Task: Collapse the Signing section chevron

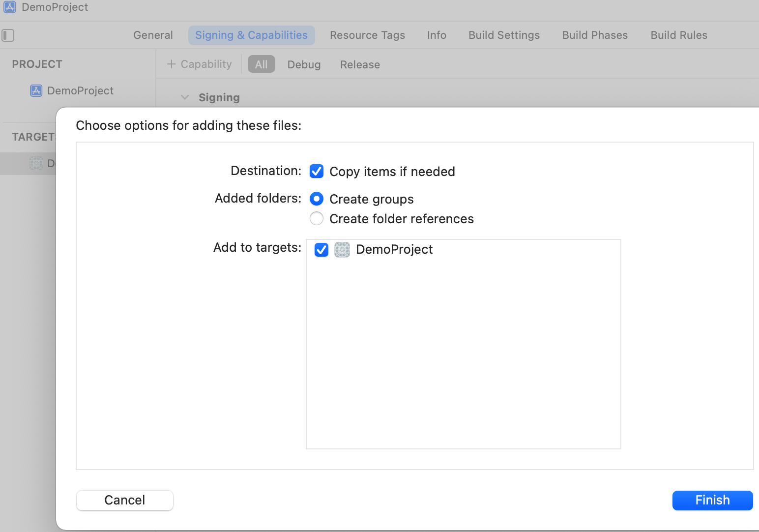Action: [x=185, y=97]
